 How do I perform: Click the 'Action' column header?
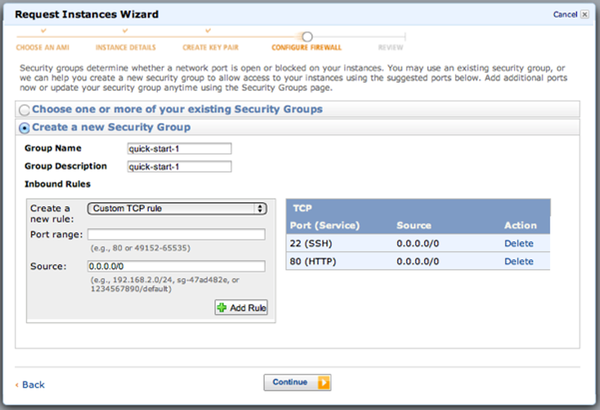[520, 225]
